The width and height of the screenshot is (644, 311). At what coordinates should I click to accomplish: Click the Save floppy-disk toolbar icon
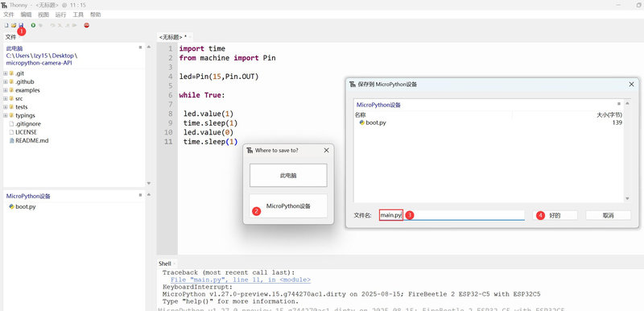(x=21, y=26)
